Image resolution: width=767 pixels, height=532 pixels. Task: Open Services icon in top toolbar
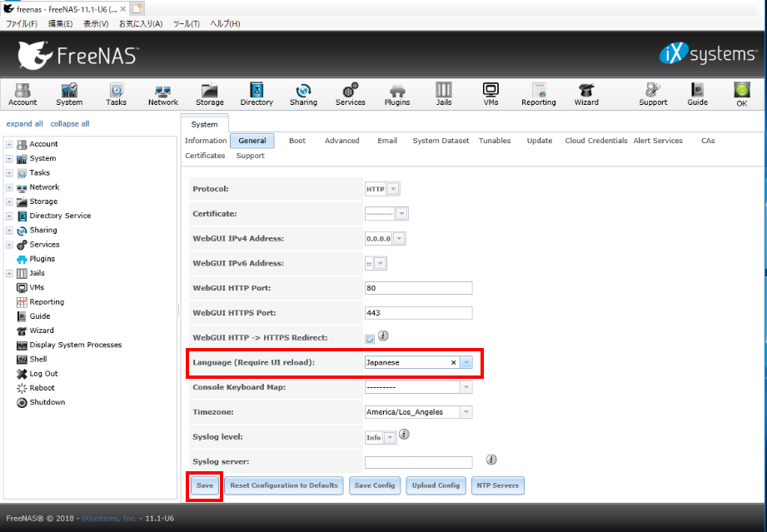(x=351, y=94)
